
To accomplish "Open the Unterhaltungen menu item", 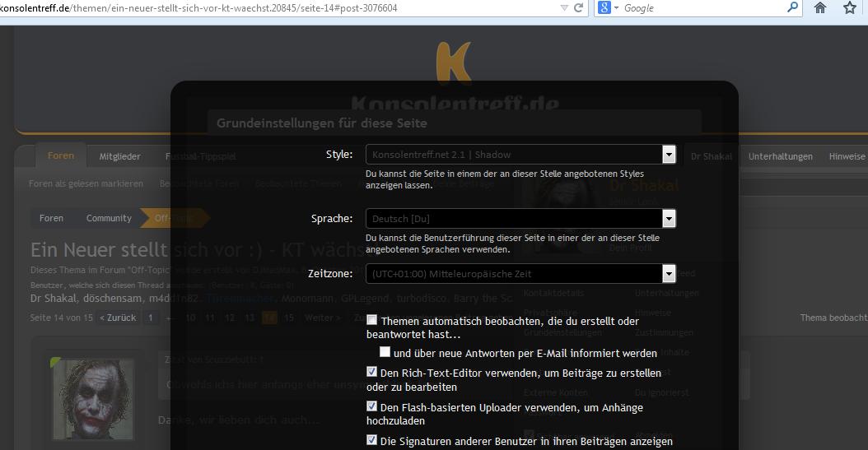I will (781, 156).
